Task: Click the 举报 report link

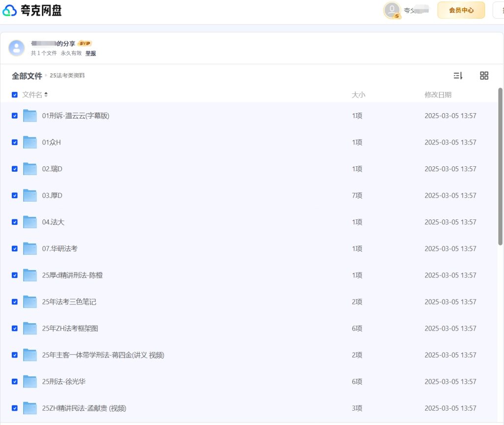Action: 91,53
